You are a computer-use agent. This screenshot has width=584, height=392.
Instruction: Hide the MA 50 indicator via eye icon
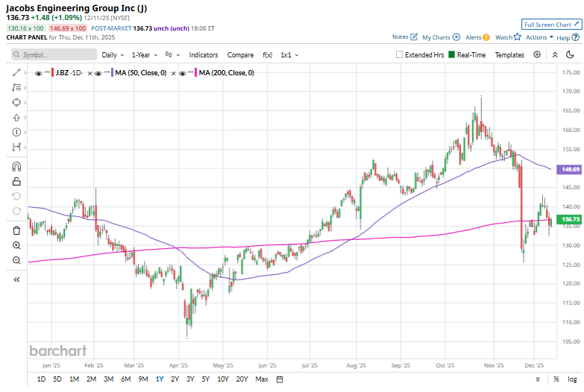98,72
